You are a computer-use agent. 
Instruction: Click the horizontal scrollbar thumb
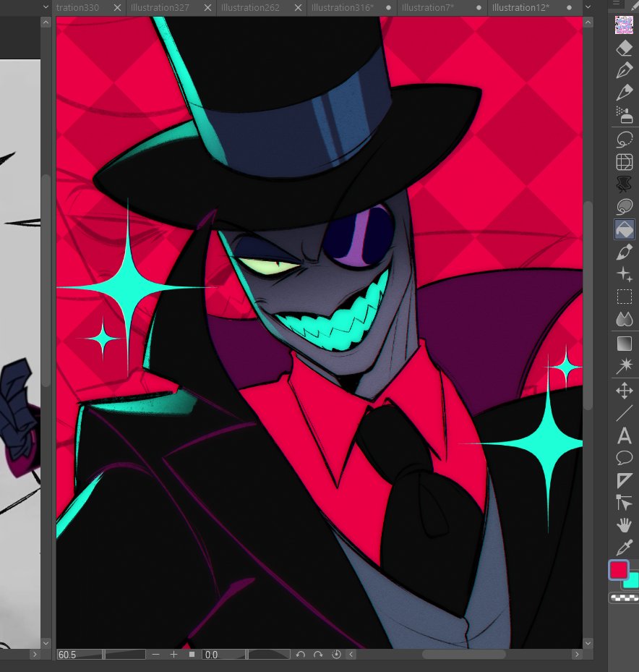464,655
